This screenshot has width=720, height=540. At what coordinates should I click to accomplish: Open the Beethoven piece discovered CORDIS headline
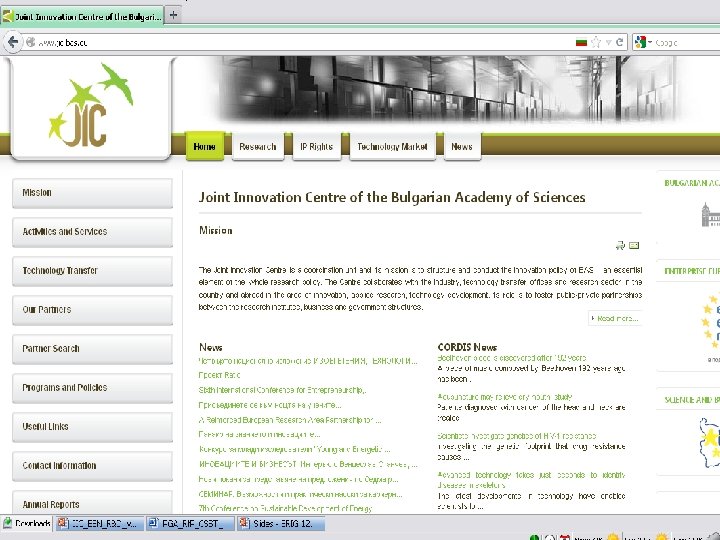click(512, 358)
